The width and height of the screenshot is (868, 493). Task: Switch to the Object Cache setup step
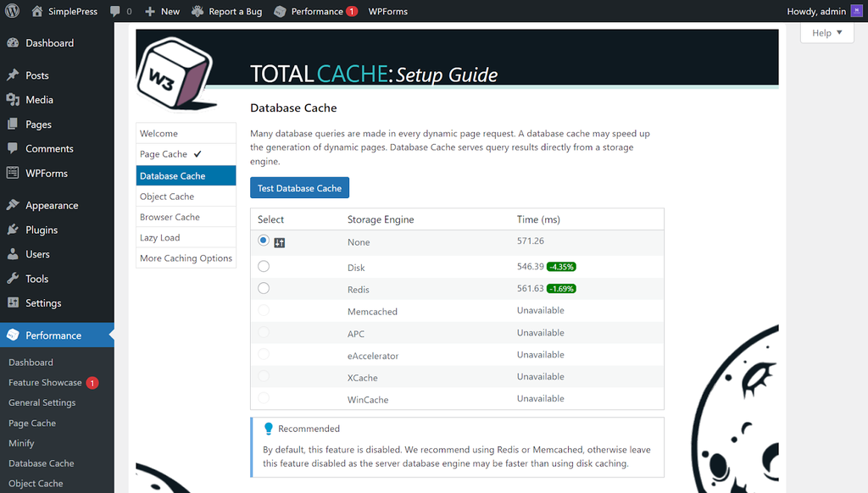point(169,195)
